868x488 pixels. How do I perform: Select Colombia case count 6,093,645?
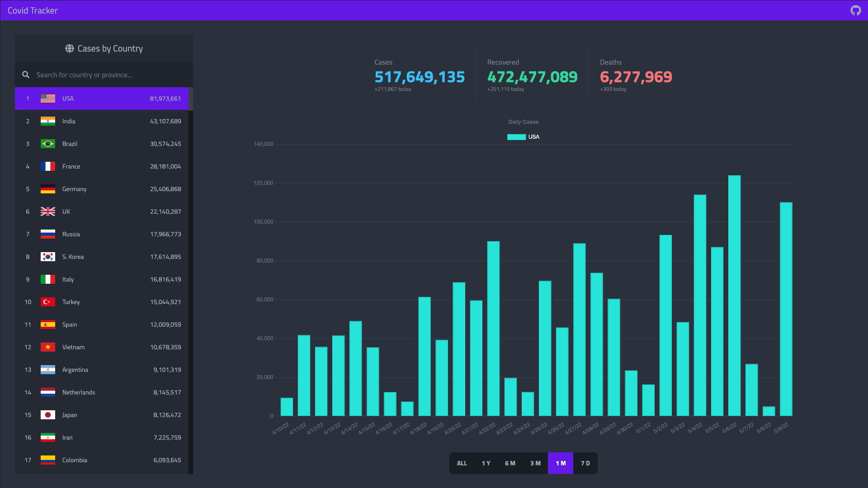coord(167,460)
